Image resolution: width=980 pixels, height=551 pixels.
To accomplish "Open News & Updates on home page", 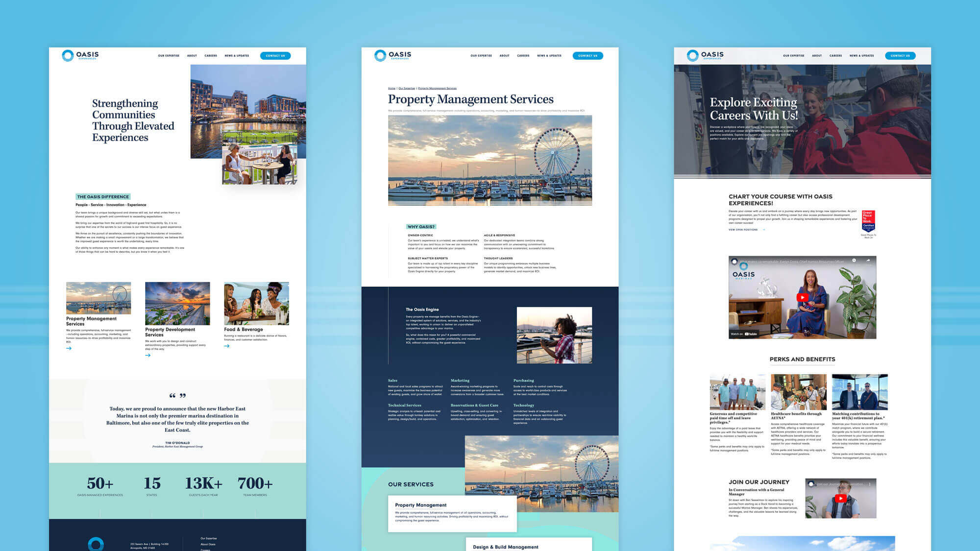I will click(x=237, y=56).
